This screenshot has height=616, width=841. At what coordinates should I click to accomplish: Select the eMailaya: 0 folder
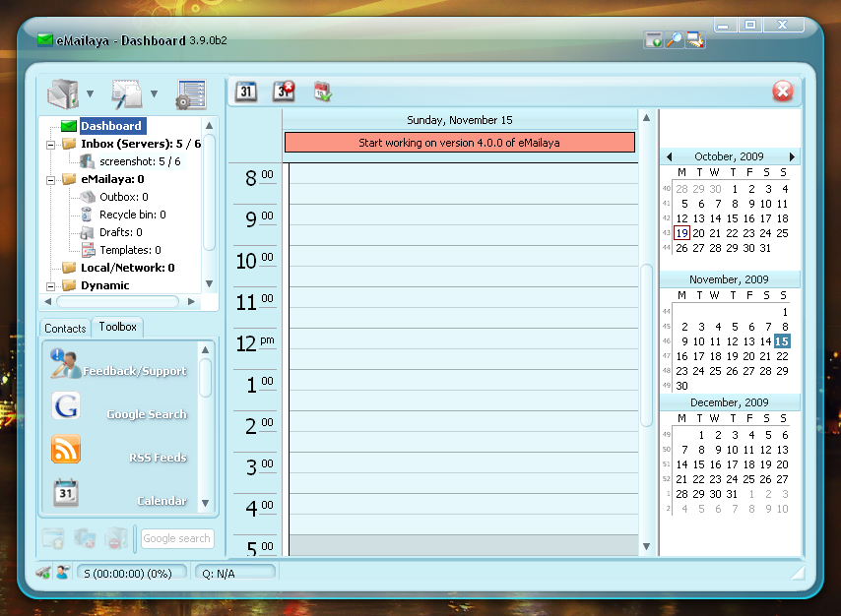(x=112, y=179)
